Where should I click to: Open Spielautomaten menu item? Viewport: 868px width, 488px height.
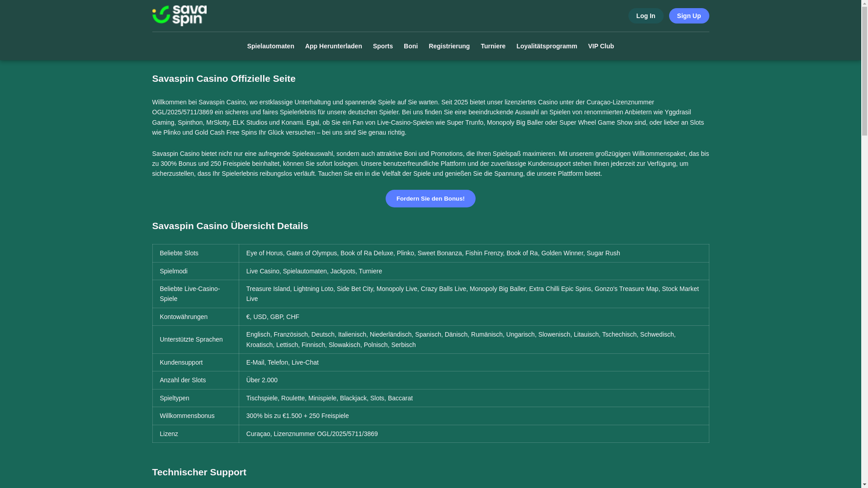(x=270, y=46)
